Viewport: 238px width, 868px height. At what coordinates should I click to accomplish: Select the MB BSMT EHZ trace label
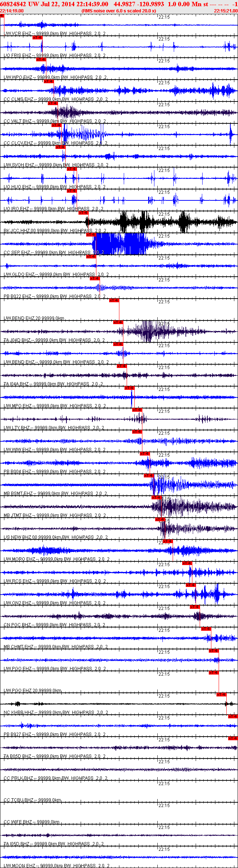tap(55, 493)
